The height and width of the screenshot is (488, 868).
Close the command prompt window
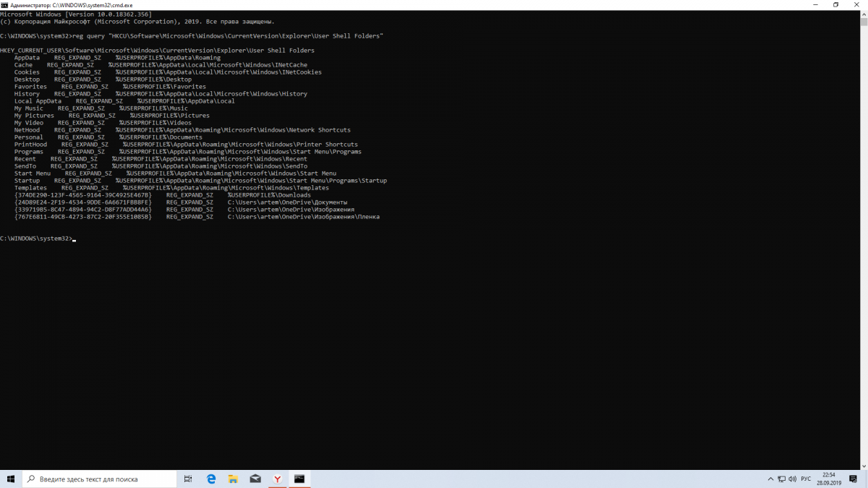tap(858, 4)
